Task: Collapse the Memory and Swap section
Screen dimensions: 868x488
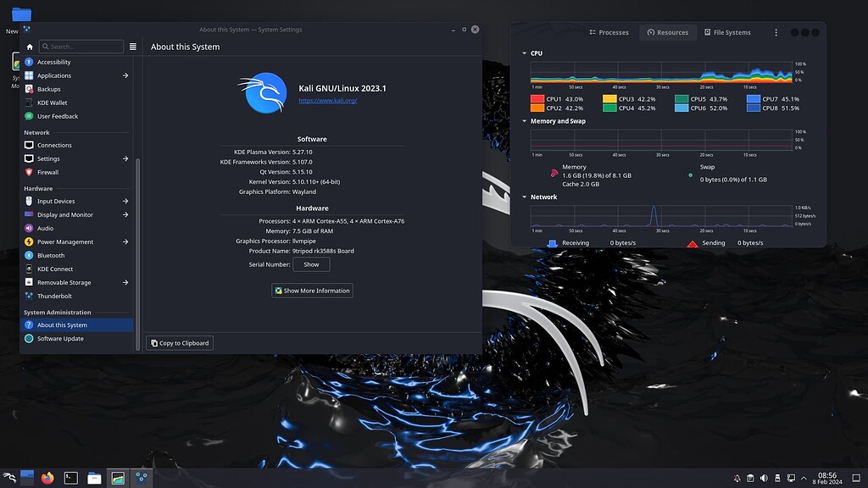Action: pos(523,121)
